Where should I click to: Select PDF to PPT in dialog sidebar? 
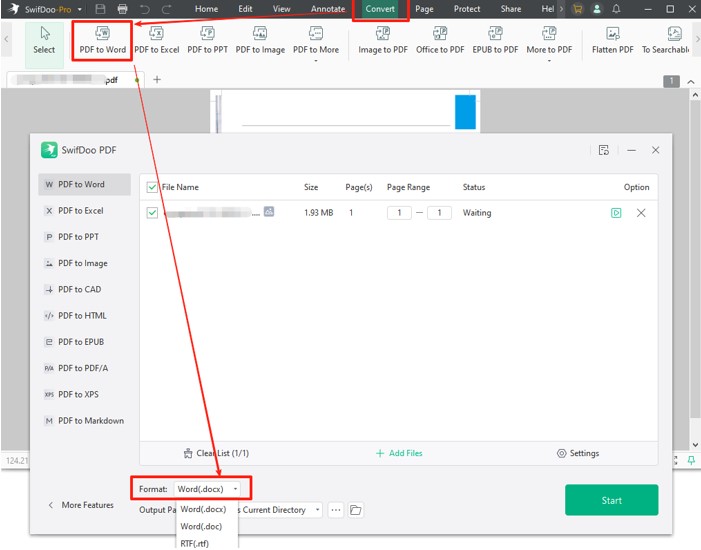(84, 237)
